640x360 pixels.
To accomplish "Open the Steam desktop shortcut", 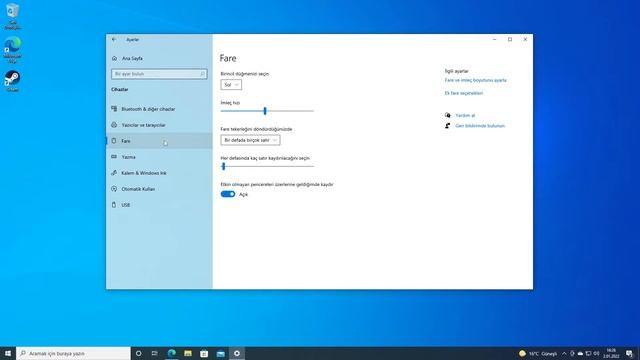I will (x=13, y=81).
